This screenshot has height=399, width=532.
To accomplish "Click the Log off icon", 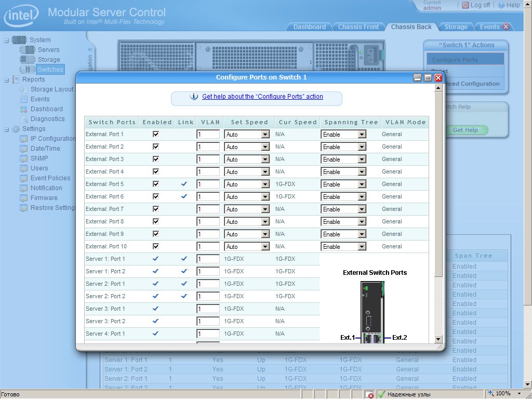I will (x=465, y=5).
